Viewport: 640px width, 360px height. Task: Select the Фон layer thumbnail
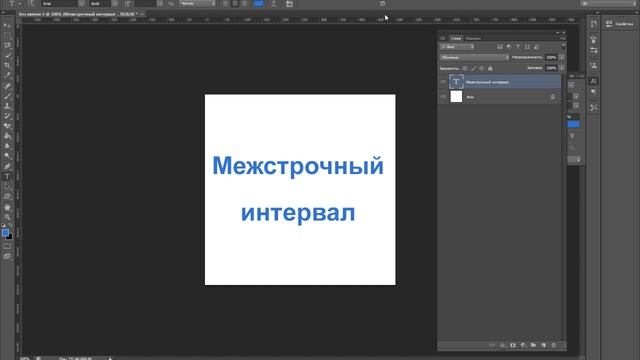pos(456,97)
